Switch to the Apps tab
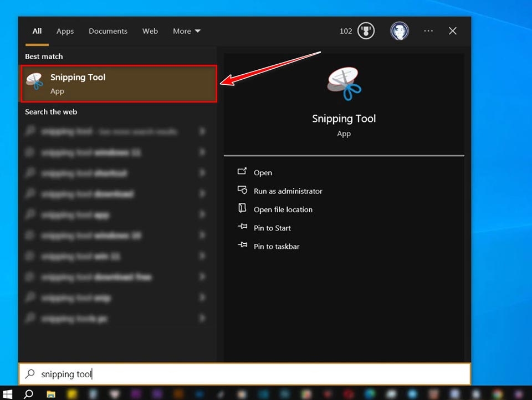Viewport: 532px width, 400px height. point(65,31)
